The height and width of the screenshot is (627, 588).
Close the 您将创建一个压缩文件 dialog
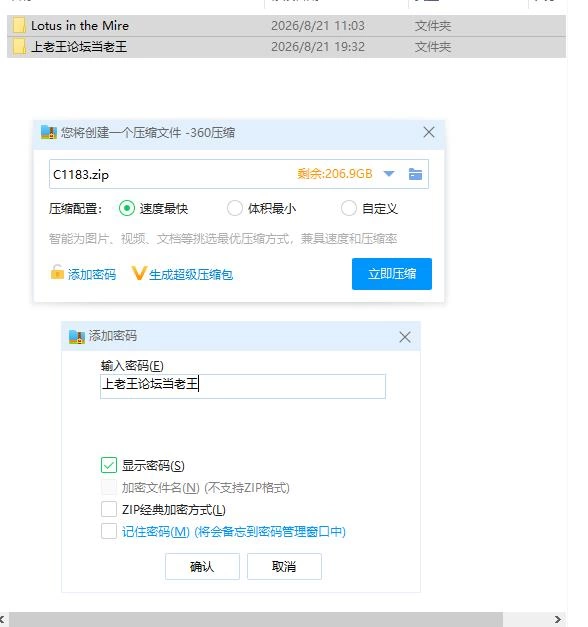[429, 132]
